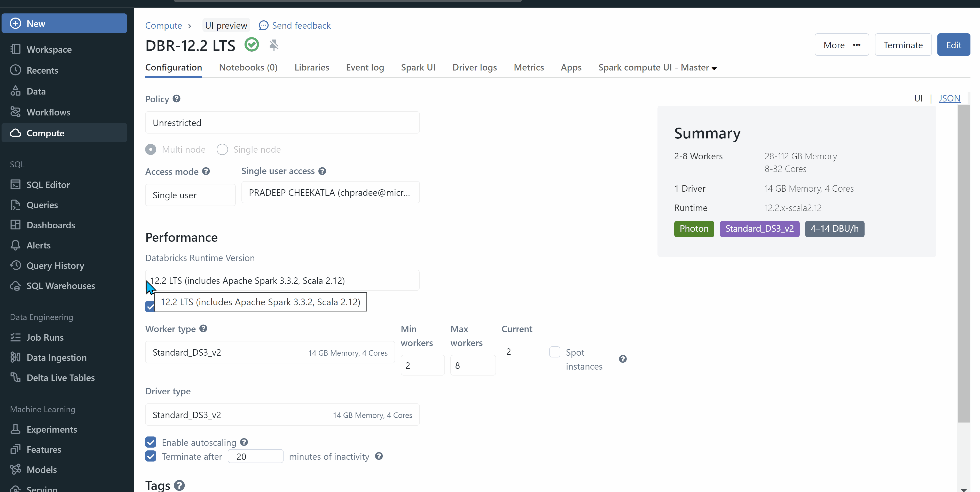Select Compute cloud icon in sidebar
980x492 pixels.
tap(15, 133)
